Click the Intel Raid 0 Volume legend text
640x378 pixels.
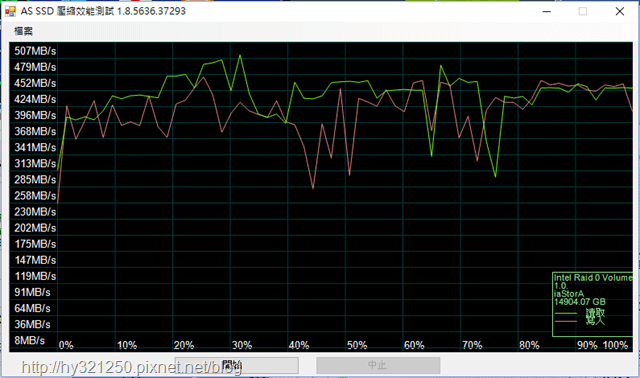point(593,278)
